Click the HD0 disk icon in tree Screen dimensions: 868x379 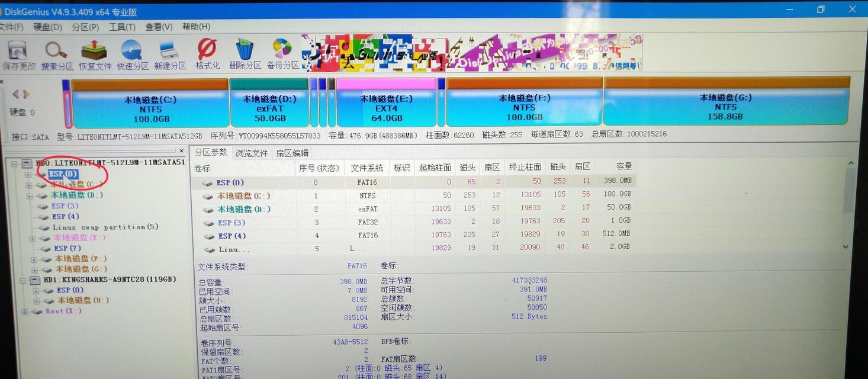pos(27,163)
